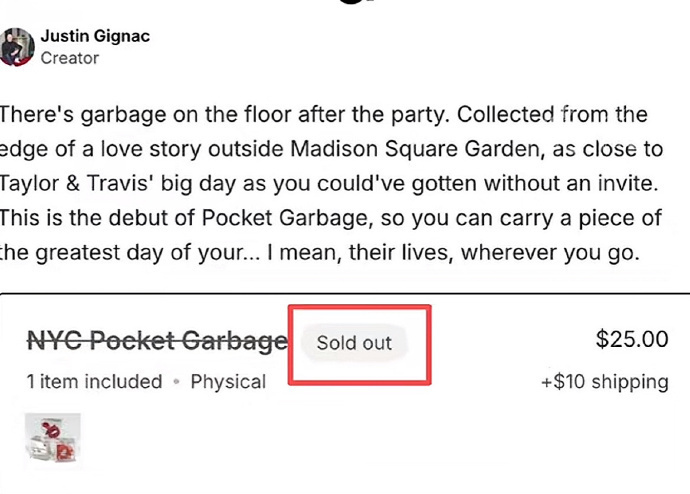Click the Sold out badge
Viewport: 690px width, 494px height.
(x=354, y=343)
